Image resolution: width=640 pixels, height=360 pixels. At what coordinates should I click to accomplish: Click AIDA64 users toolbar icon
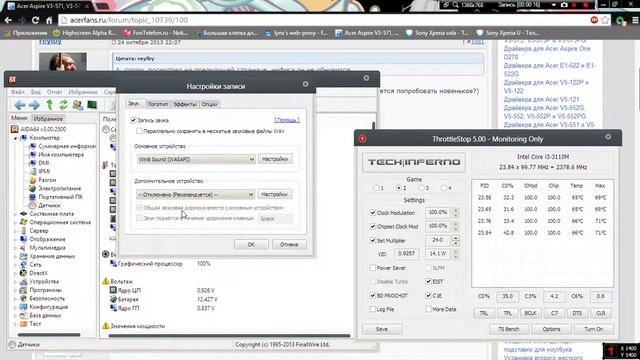click(x=78, y=105)
